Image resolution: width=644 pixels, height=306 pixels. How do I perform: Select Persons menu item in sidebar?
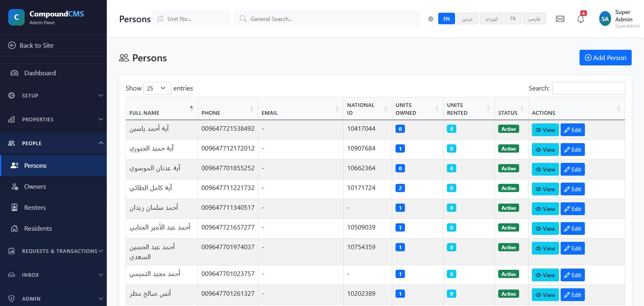53,166
